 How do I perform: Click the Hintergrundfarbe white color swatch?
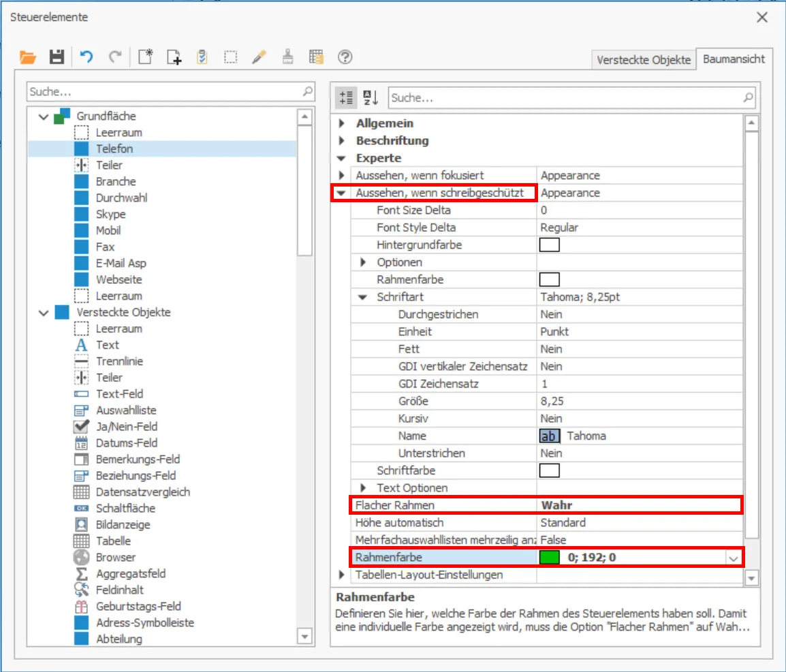550,245
